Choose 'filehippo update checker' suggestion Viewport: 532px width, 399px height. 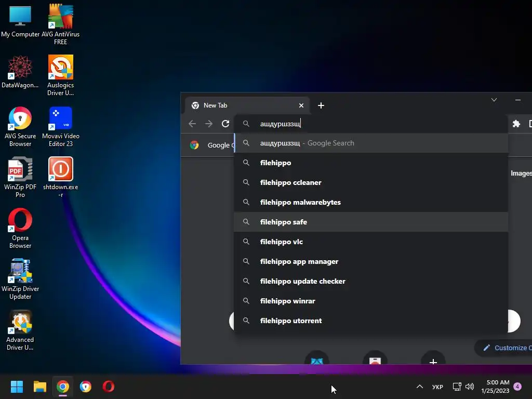(371, 281)
